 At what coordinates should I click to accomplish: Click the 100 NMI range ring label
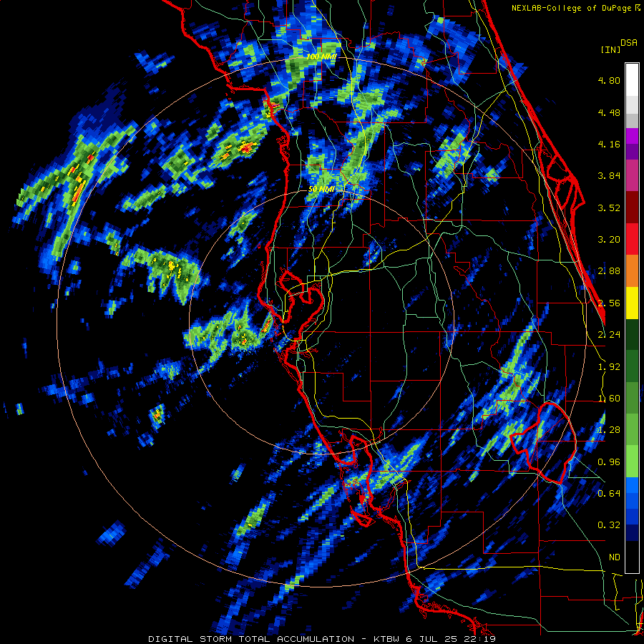(321, 57)
